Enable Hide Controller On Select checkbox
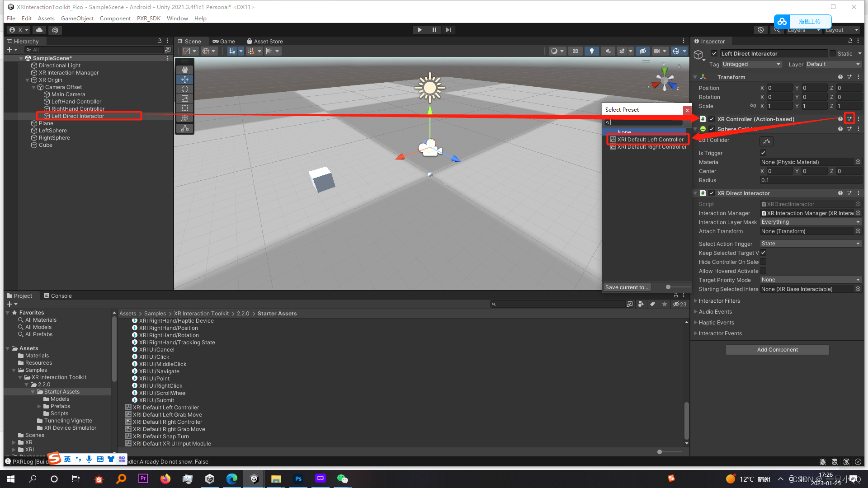 tap(763, 262)
